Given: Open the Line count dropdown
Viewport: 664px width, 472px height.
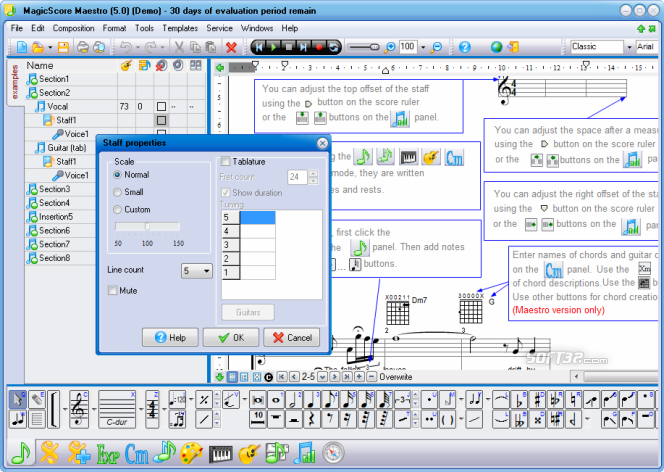Looking at the screenshot, I should coord(197,271).
